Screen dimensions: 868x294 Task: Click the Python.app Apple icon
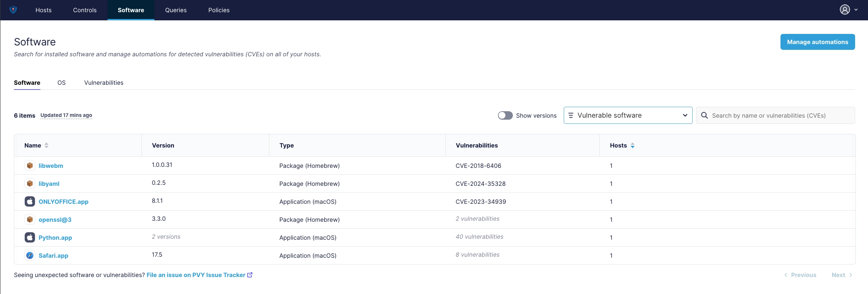[30, 237]
